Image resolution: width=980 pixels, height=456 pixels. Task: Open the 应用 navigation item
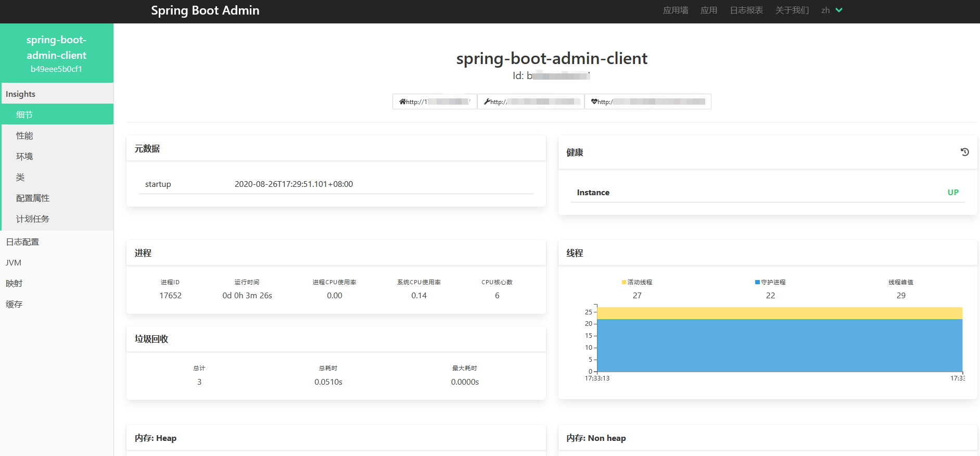click(709, 10)
